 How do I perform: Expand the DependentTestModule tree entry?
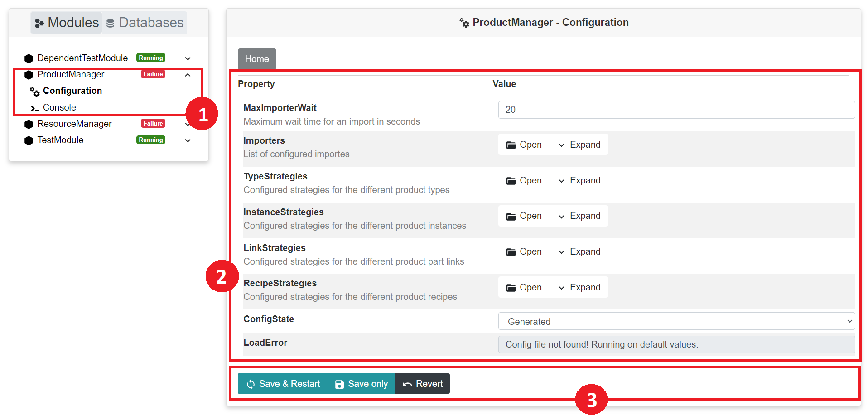click(188, 58)
